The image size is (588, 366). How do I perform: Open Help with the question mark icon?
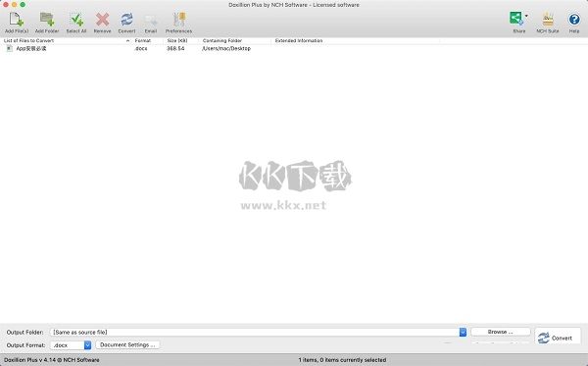(x=574, y=20)
